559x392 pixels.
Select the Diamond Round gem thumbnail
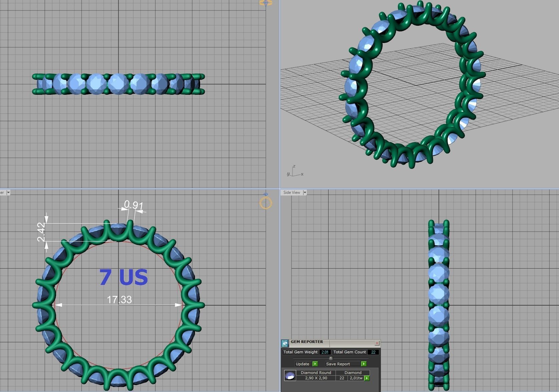click(x=290, y=375)
